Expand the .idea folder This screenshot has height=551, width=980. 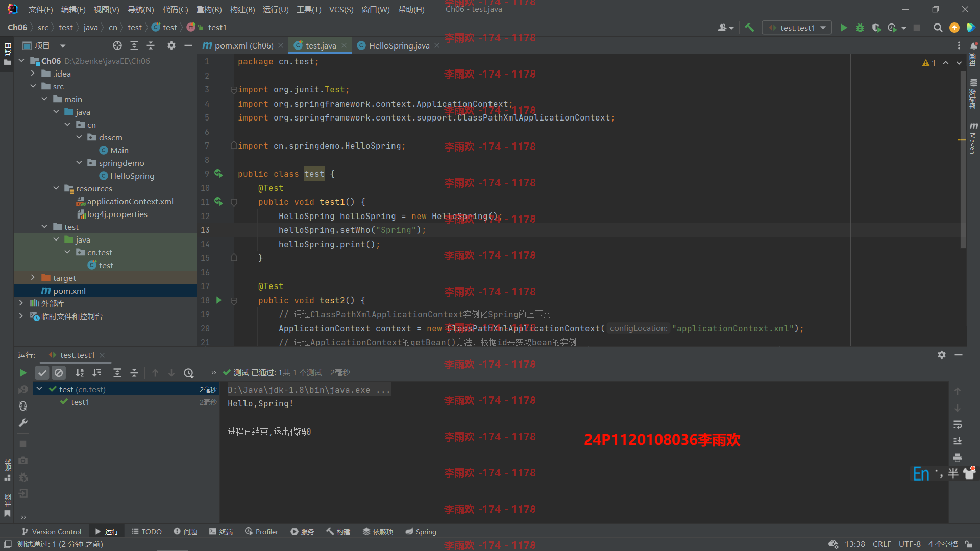33,74
